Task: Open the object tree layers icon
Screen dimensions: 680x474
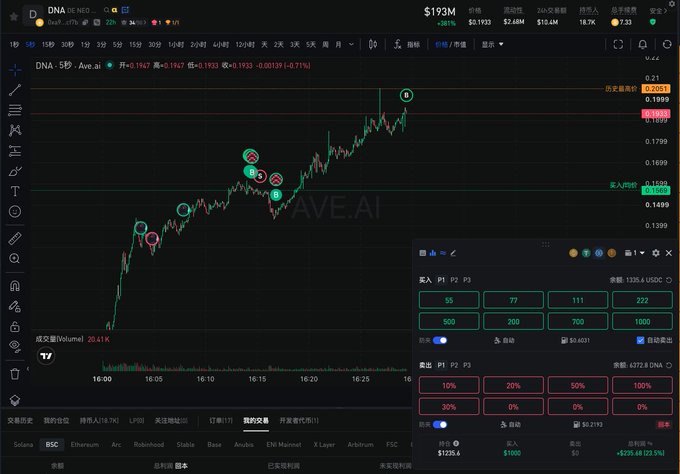Action: [x=15, y=400]
